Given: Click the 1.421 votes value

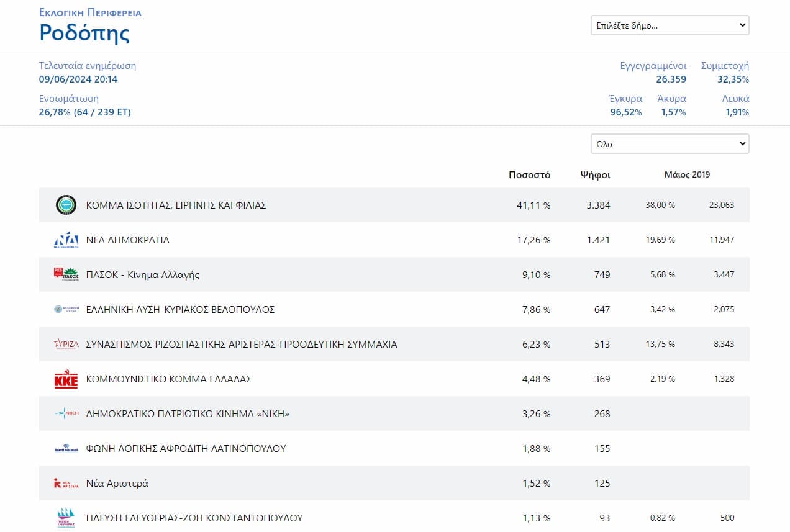Looking at the screenshot, I should tap(599, 240).
